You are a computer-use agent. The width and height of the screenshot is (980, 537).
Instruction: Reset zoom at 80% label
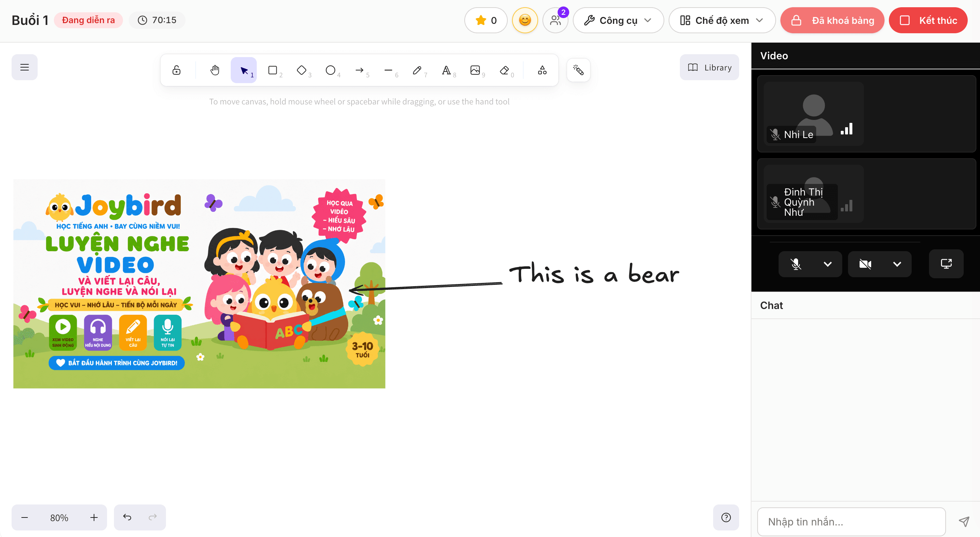click(59, 517)
